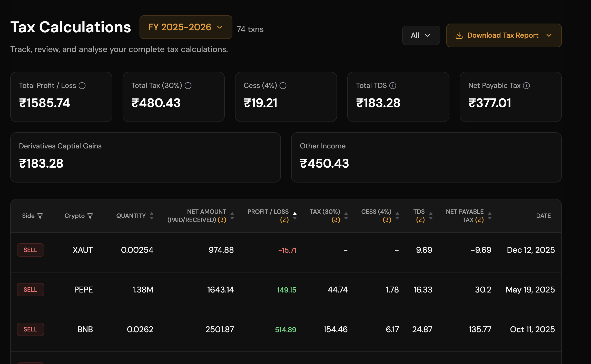Click the SELL badge in PEPE row
The height and width of the screenshot is (364, 591).
coord(31,290)
